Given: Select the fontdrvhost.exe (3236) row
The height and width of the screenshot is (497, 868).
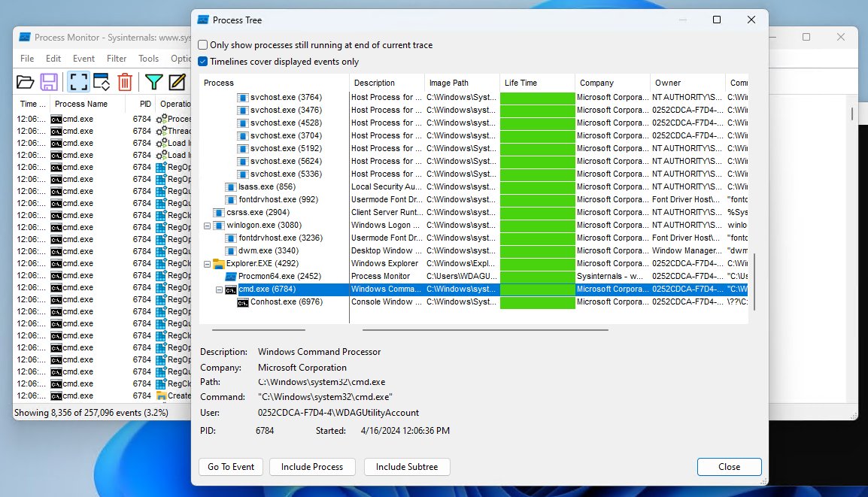Looking at the screenshot, I should pos(473,238).
